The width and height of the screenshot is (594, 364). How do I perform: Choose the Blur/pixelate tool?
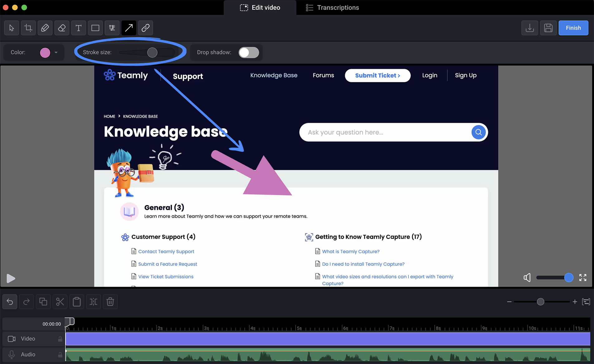[x=112, y=28]
